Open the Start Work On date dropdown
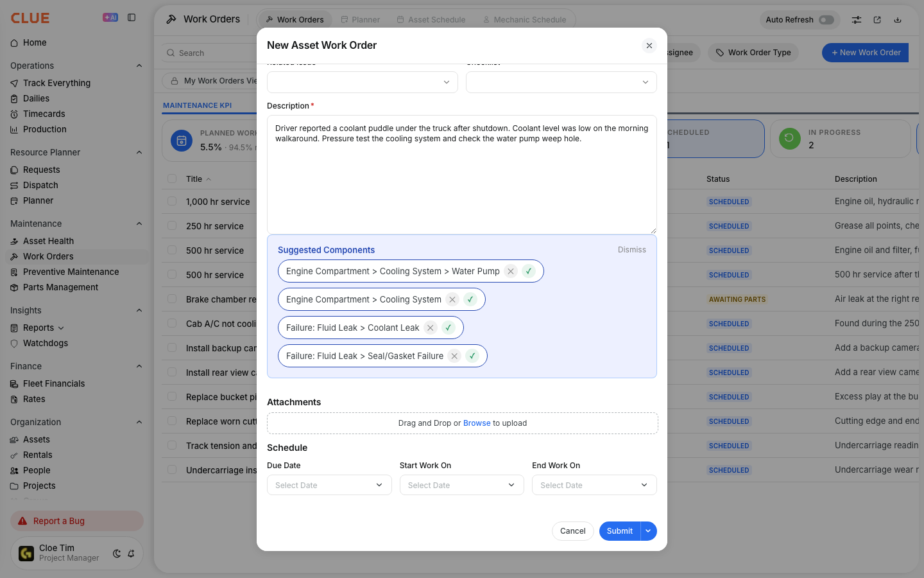924x578 pixels. click(462, 485)
